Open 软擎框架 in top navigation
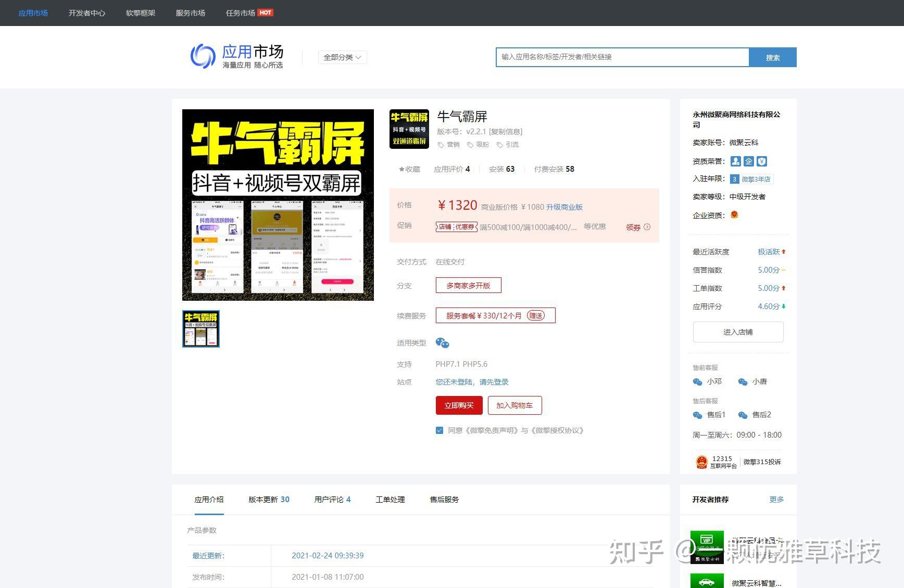This screenshot has height=588, width=904. click(141, 13)
